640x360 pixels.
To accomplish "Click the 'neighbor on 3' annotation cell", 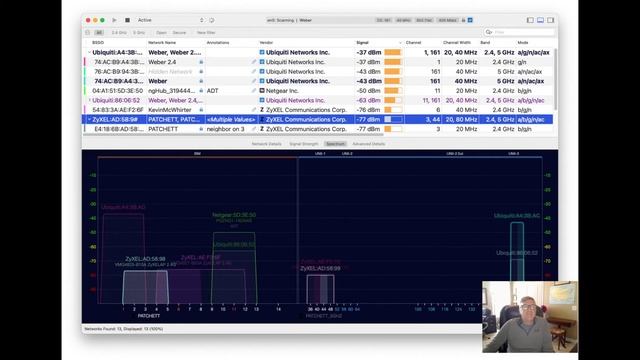I will click(225, 129).
